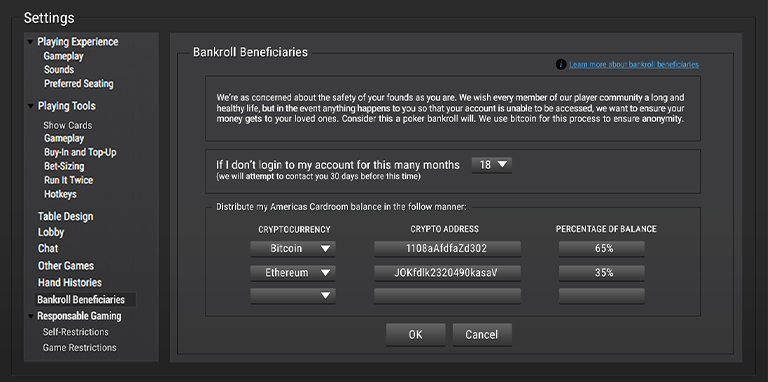Click the 65% percentage of balance field
The width and height of the screenshot is (768, 382).
point(601,249)
